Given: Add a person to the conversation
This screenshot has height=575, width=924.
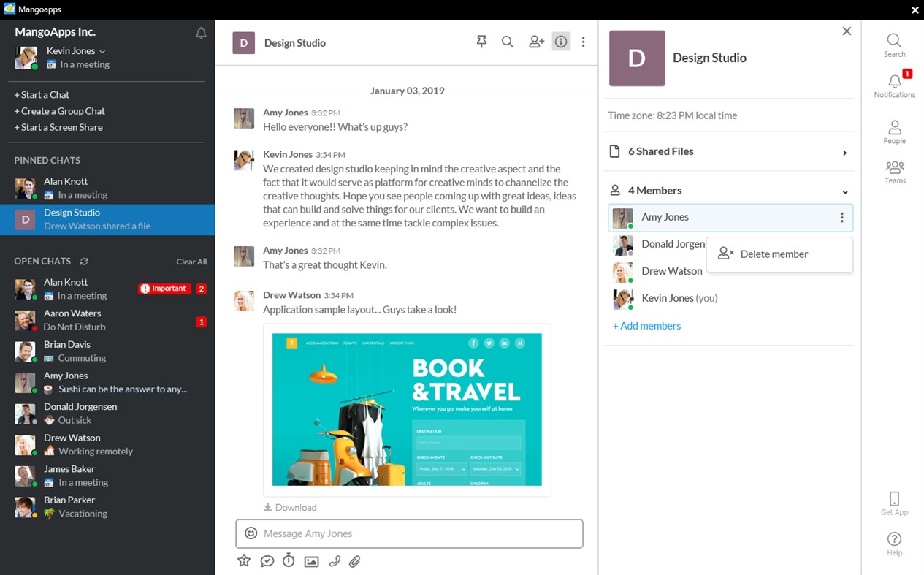Looking at the screenshot, I should [535, 42].
